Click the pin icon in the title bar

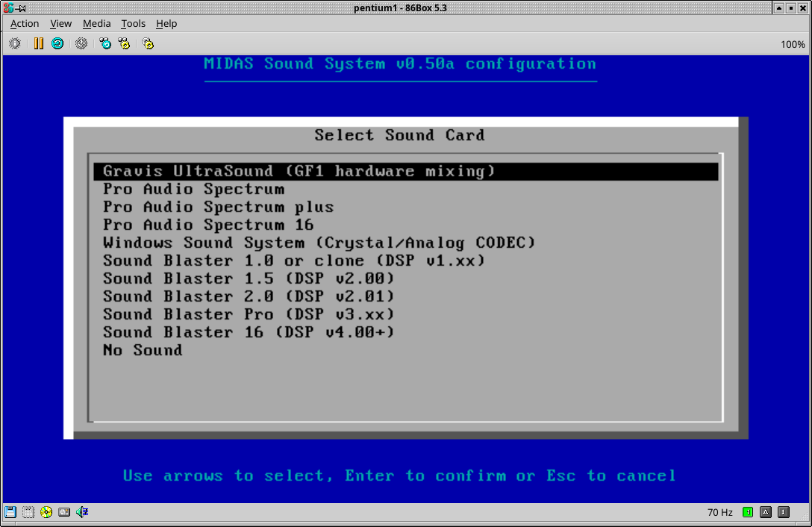(x=22, y=8)
